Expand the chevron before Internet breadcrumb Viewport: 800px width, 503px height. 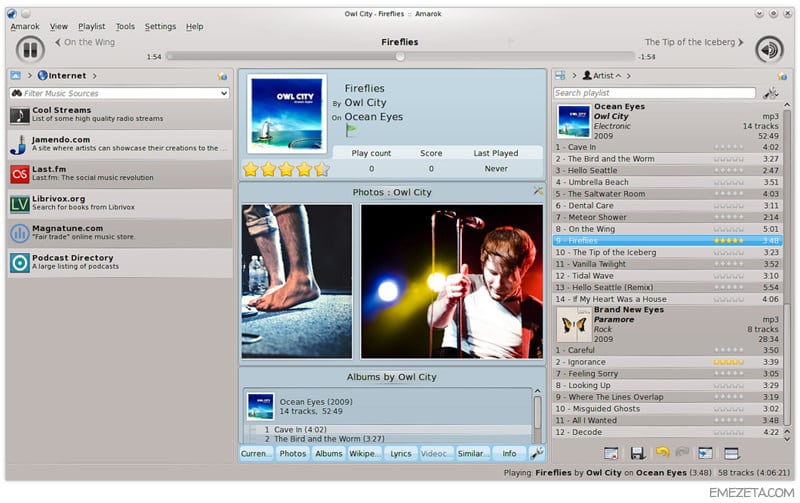[30, 76]
